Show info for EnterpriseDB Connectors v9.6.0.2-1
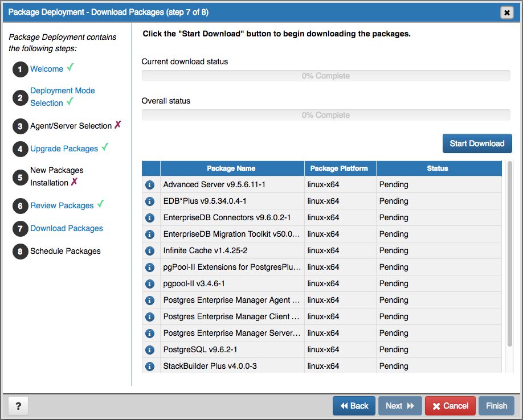Image resolution: width=523 pixels, height=420 pixels. point(150,218)
